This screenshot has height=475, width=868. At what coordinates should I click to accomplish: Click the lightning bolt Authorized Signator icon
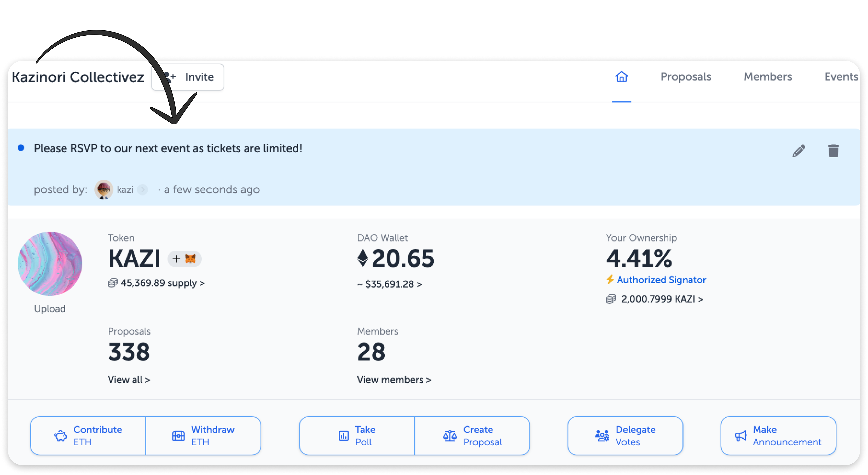(x=610, y=279)
